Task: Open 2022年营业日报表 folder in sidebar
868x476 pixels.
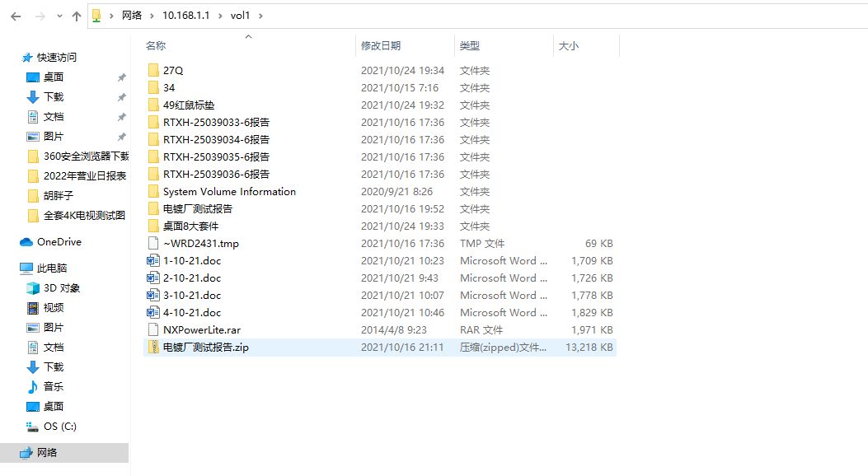Action: 85,175
